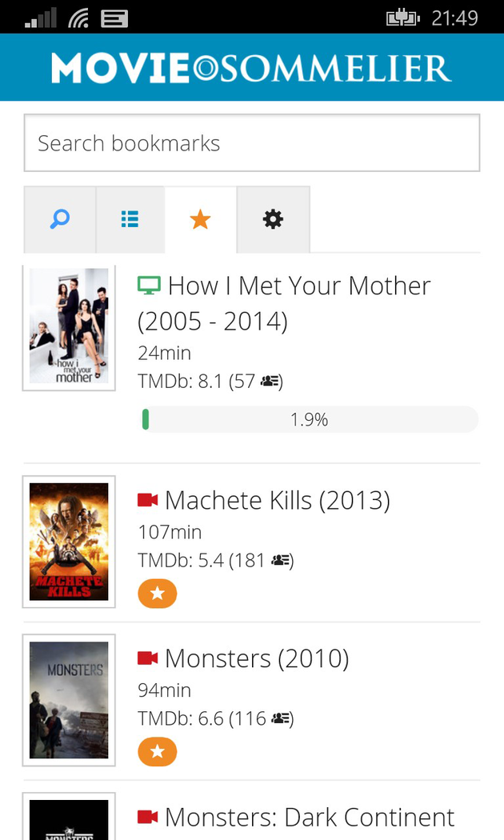Open the Monsters: Dark Continent title

[309, 818]
